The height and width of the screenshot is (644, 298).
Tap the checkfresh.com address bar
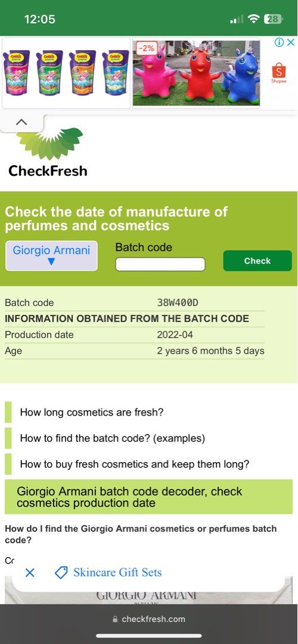(x=148, y=619)
